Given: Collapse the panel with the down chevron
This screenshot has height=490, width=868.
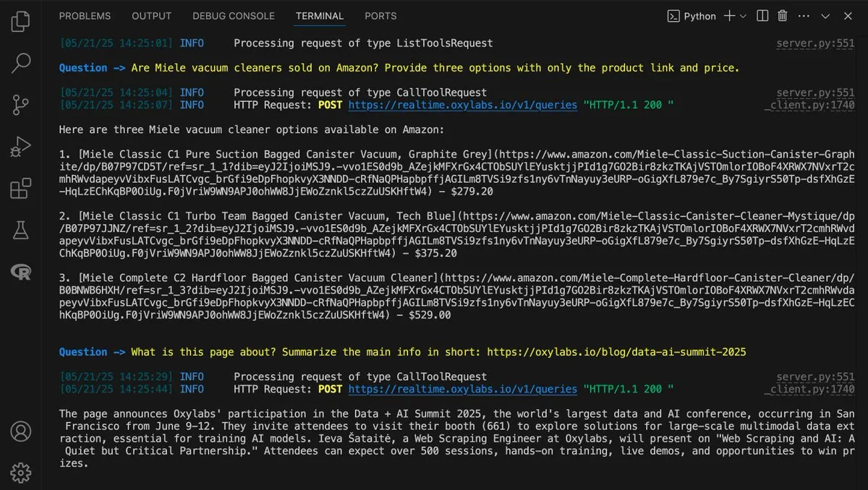Looking at the screenshot, I should pyautogui.click(x=825, y=15).
